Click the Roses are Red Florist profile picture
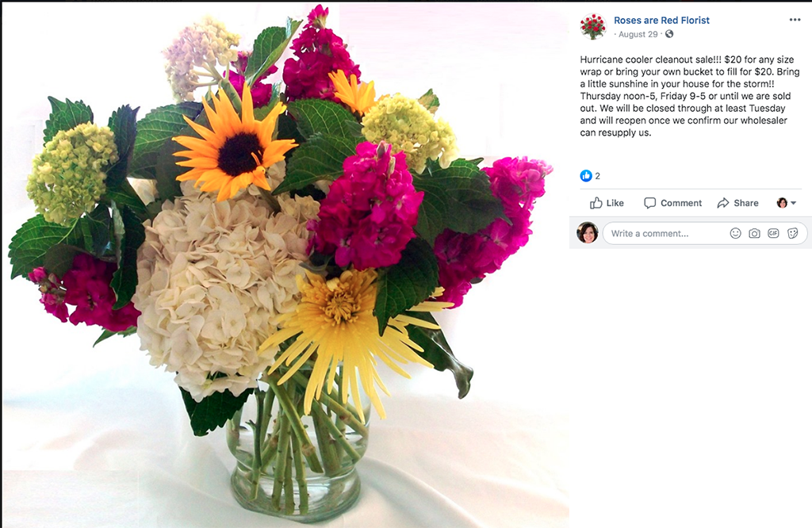Screen dimensions: 812x528 tap(593, 26)
